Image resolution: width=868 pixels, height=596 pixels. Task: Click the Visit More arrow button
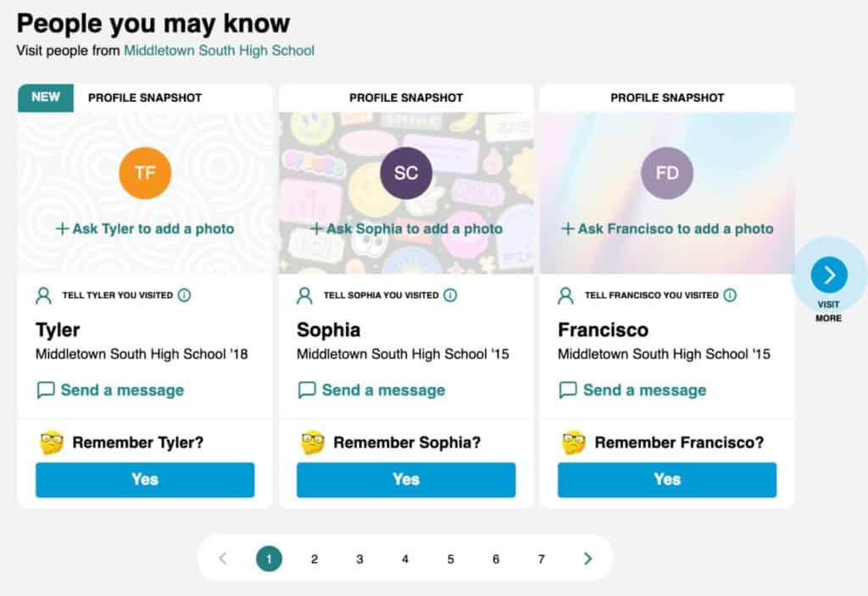tap(829, 275)
